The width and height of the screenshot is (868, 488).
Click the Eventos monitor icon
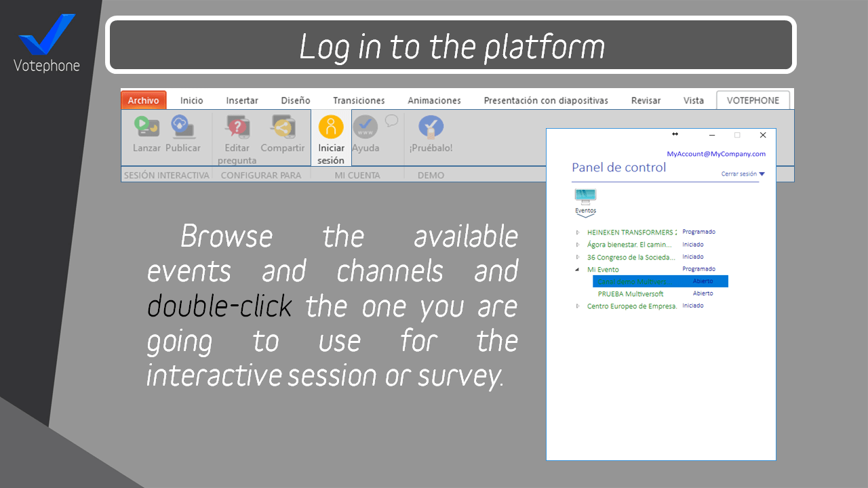pos(585,198)
